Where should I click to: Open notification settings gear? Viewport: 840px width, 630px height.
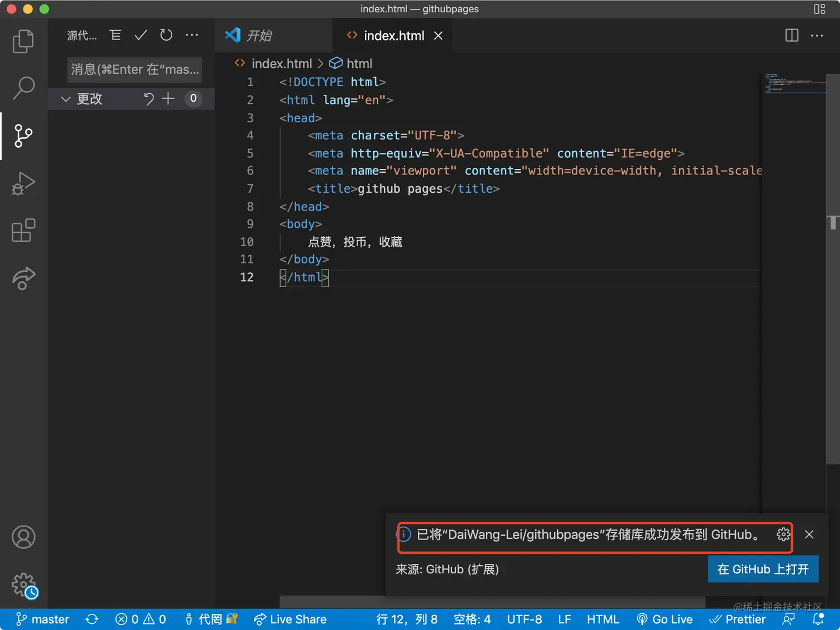(783, 534)
